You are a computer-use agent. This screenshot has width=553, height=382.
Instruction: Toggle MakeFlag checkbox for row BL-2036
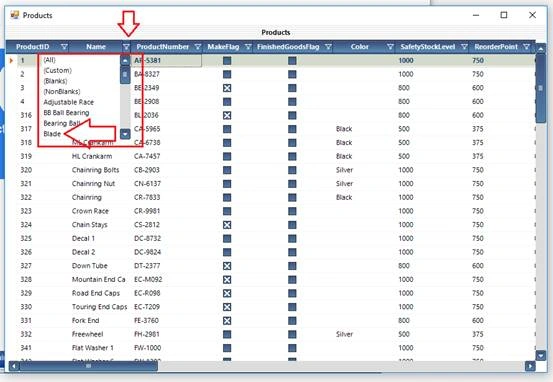point(227,115)
